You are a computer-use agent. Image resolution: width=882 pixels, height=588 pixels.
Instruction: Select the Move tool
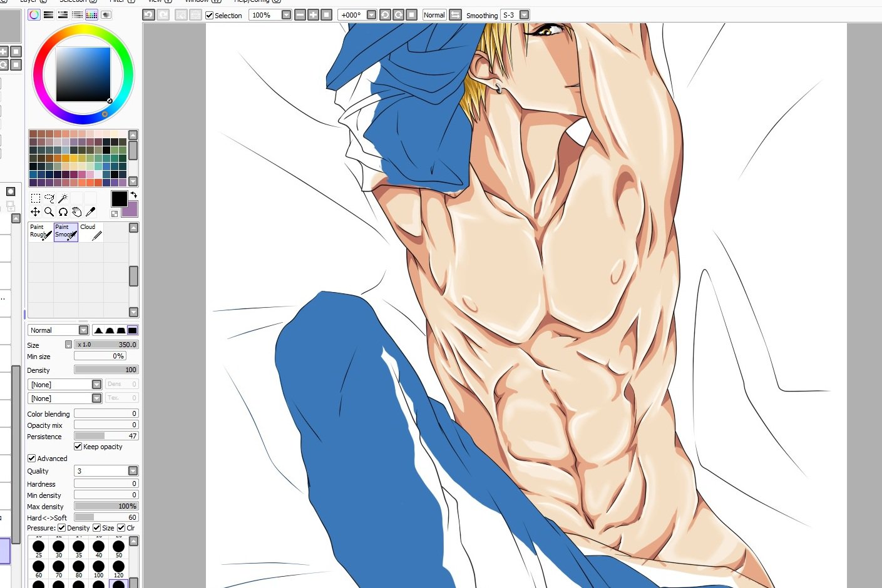point(36,212)
